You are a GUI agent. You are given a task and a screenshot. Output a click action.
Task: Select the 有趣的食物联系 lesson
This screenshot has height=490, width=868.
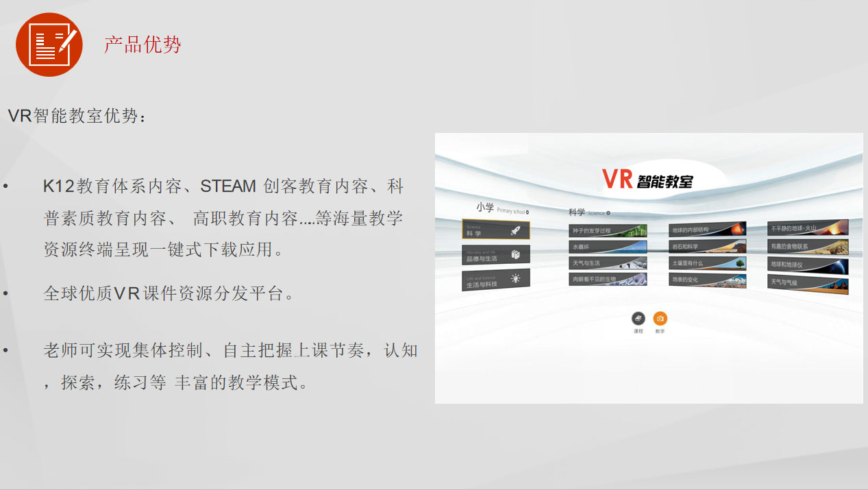807,247
